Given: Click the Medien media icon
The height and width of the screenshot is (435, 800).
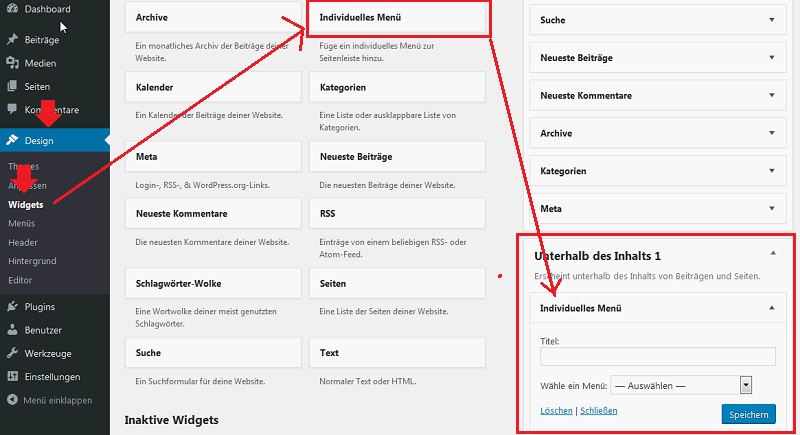Looking at the screenshot, I should [x=12, y=63].
